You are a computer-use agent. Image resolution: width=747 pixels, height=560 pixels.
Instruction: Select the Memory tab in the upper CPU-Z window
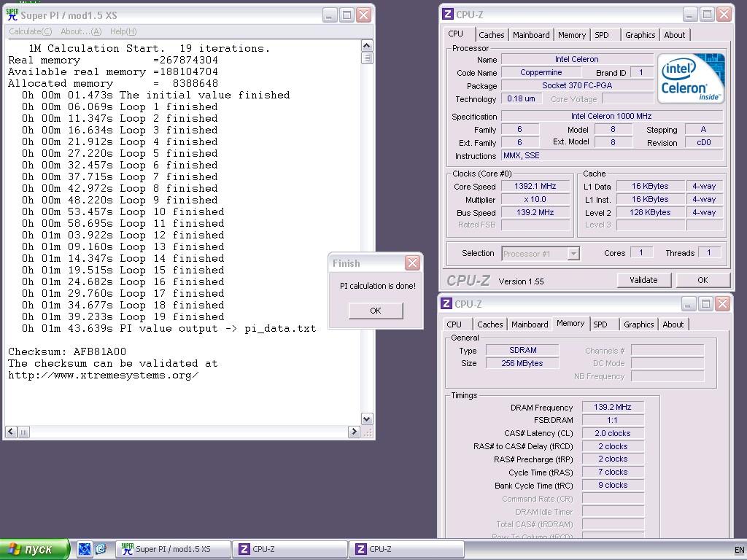pyautogui.click(x=572, y=35)
